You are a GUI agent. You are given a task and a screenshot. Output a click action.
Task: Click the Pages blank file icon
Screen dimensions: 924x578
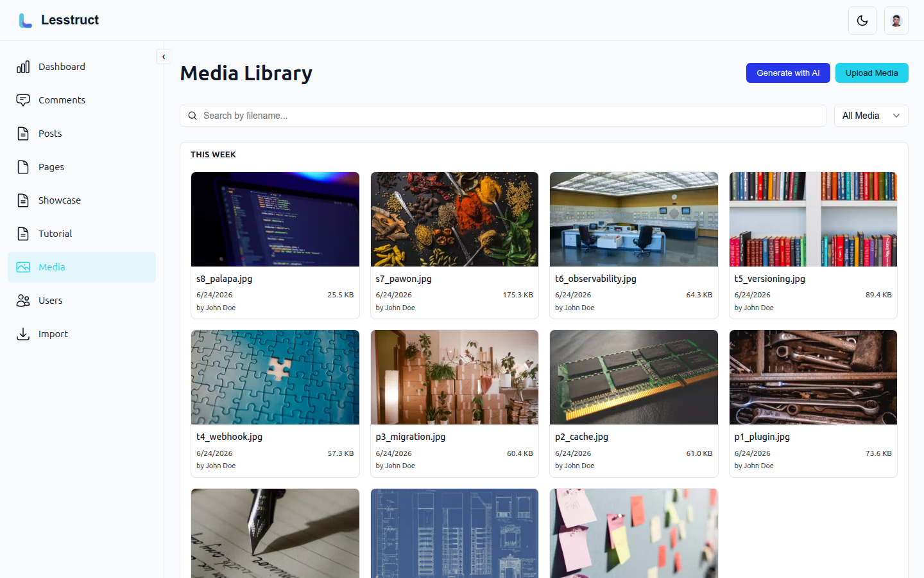pyautogui.click(x=23, y=167)
